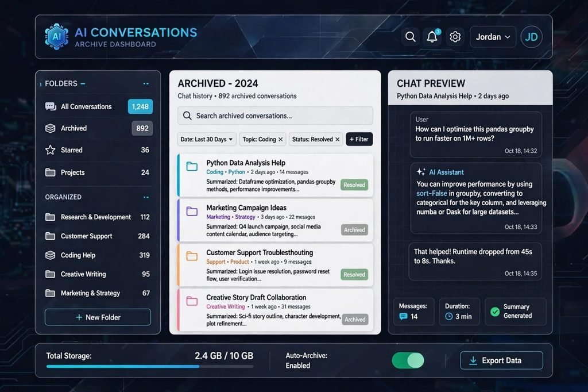
Task: Click the Archived stack icon
Action: click(x=51, y=128)
